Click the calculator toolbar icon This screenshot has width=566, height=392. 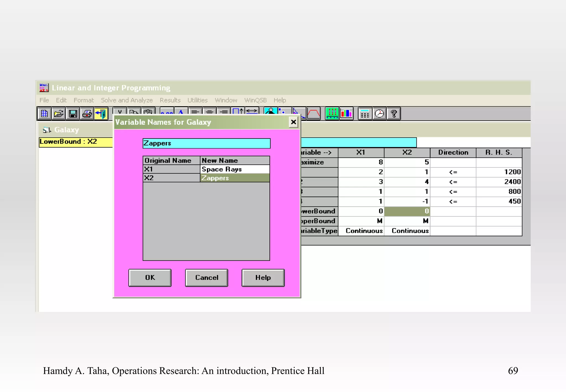pyautogui.click(x=365, y=114)
